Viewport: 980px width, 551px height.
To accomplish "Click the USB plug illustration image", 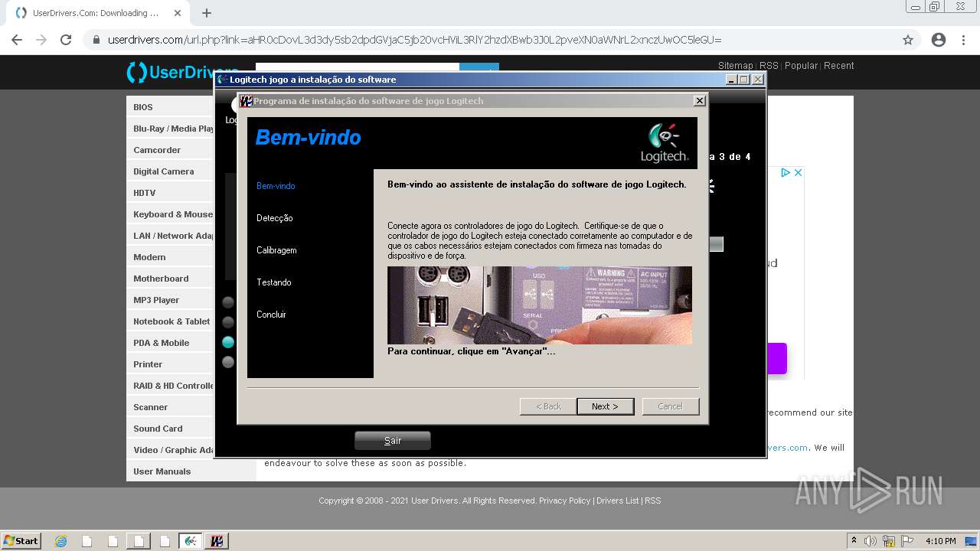I will pyautogui.click(x=540, y=305).
